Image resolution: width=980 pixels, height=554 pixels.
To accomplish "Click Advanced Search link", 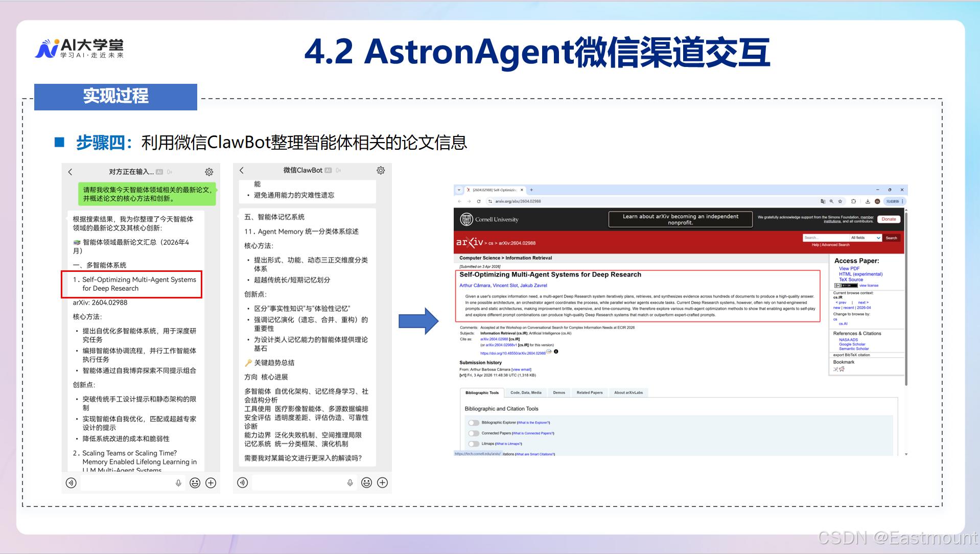I will click(x=835, y=245).
